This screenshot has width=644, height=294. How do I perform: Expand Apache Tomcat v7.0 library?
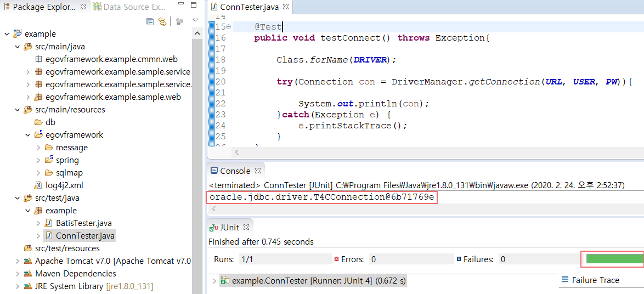17,261
